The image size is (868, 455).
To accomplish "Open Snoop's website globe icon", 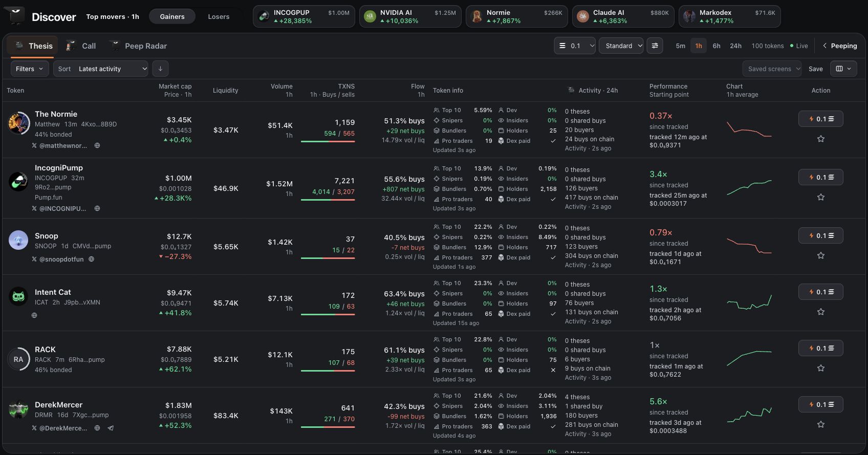I will coord(92,259).
